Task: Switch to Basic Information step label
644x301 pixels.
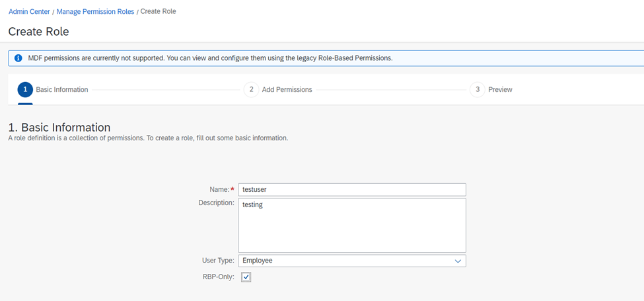Action: [62, 90]
